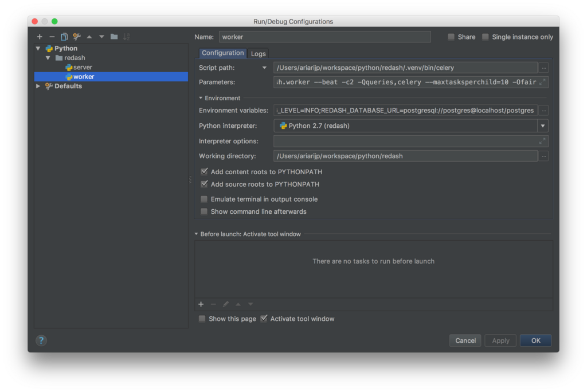Enable Emulate terminal in output console
587x392 pixels.
pos(204,199)
